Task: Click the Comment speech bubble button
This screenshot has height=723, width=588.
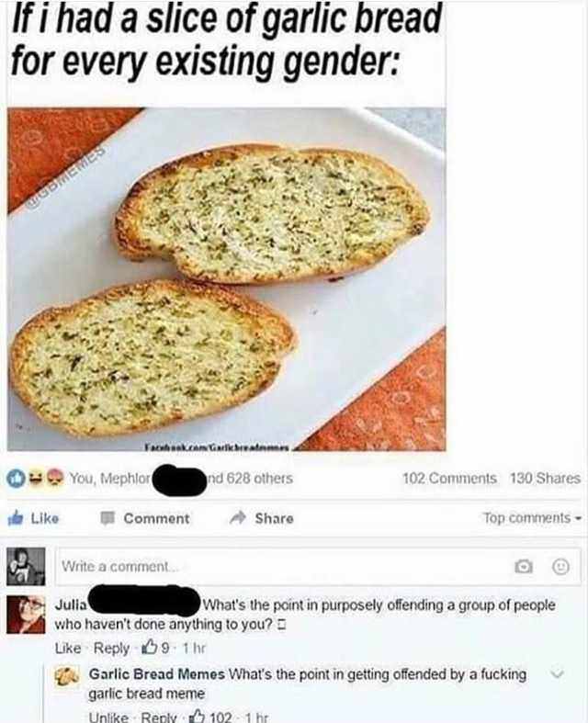Action: click(x=145, y=518)
